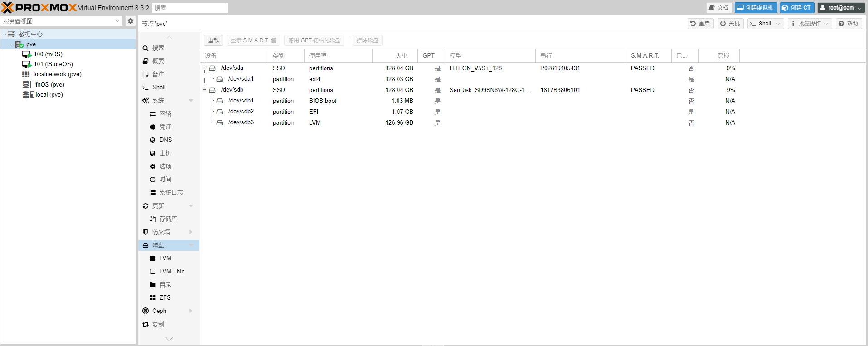868x346 pixels.
Task: Click the /dev/sda disk icon
Action: tap(212, 68)
